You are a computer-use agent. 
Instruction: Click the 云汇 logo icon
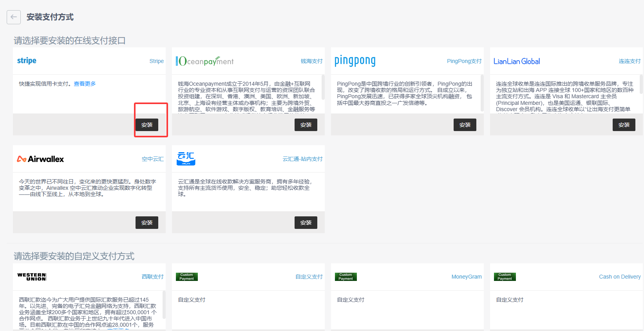point(186,158)
